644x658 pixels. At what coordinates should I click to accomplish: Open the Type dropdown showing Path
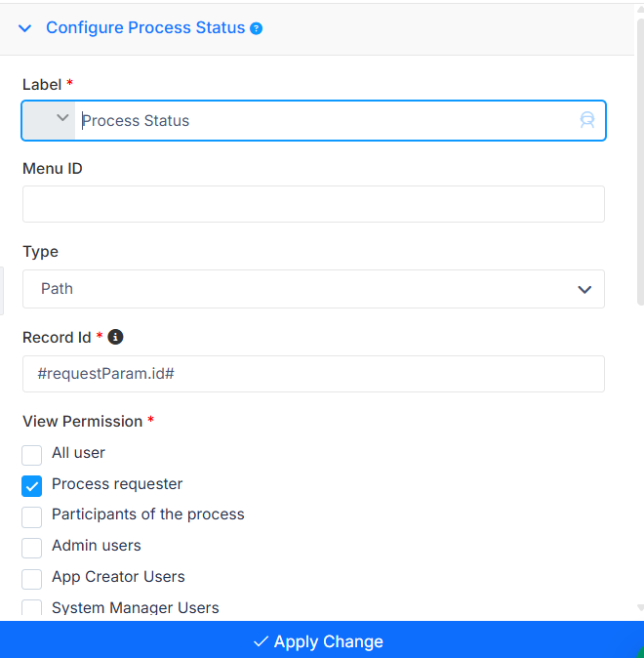click(x=313, y=289)
